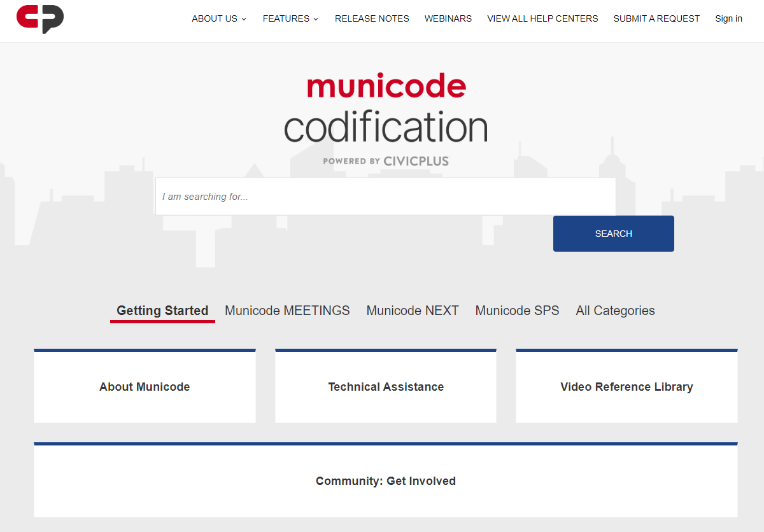This screenshot has height=532, width=764.
Task: Expand the About Us dropdown menu
Action: (x=219, y=18)
